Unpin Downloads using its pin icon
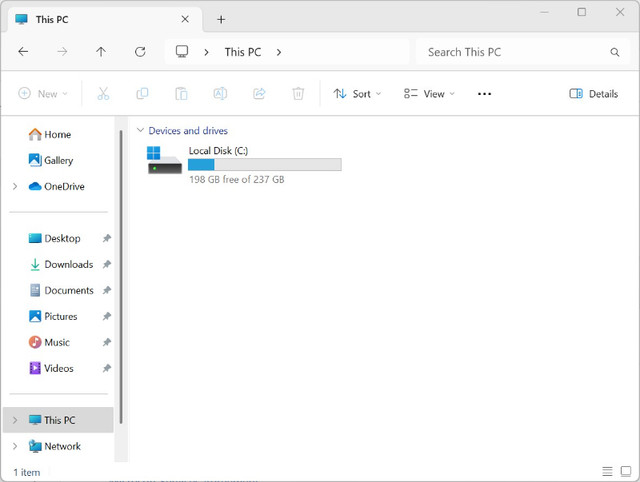Image resolution: width=640 pixels, height=482 pixels. coord(107,264)
